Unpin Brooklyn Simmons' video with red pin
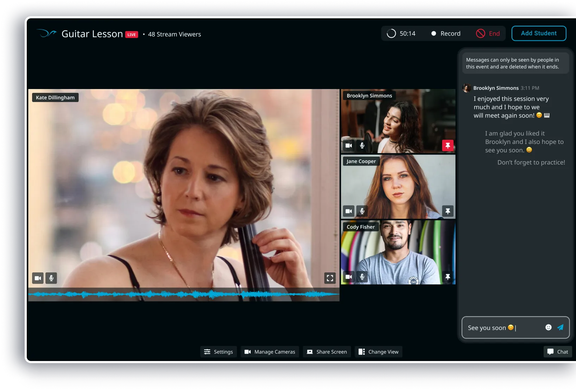 (447, 145)
